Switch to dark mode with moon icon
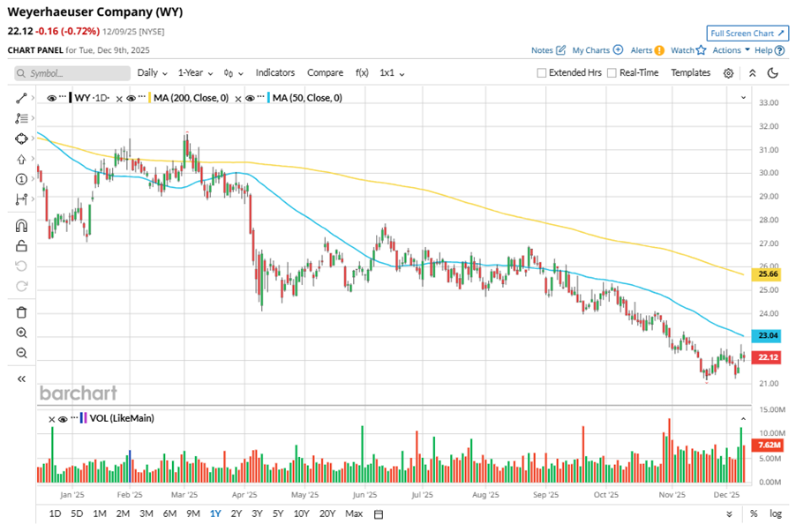This screenshot has width=796, height=532. pyautogui.click(x=773, y=73)
